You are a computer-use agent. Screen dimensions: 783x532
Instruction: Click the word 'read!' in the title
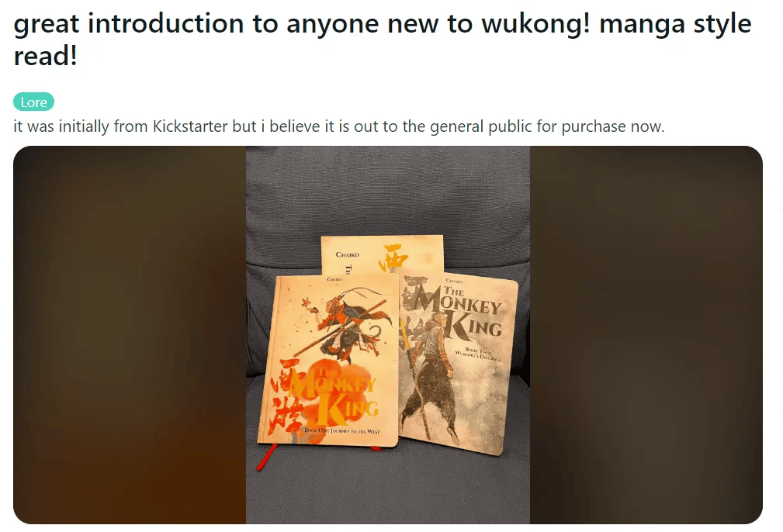46,55
